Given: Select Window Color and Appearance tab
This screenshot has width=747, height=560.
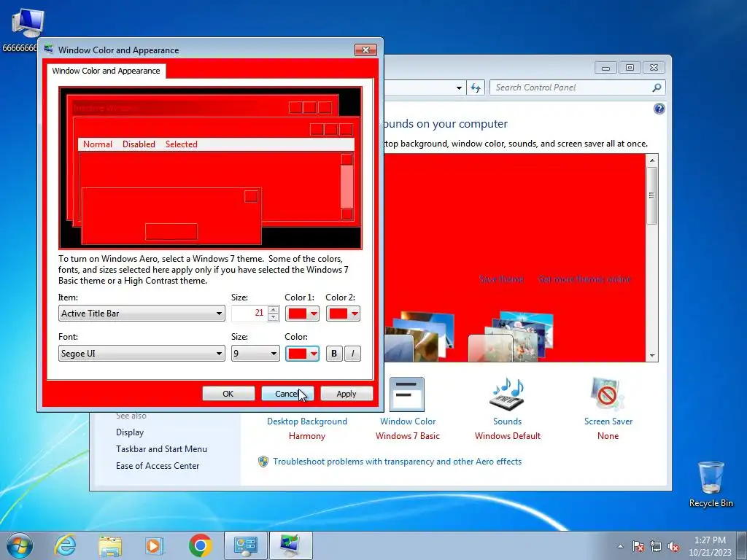Looking at the screenshot, I should pyautogui.click(x=106, y=71).
